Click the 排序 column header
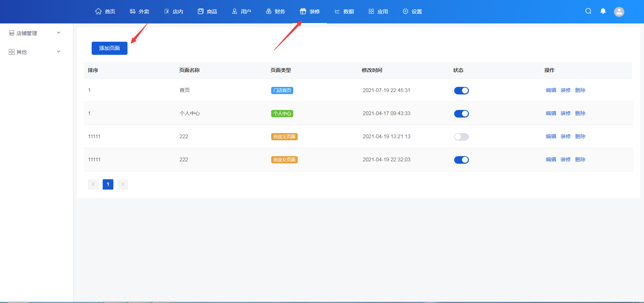The width and height of the screenshot is (644, 303). pos(93,70)
